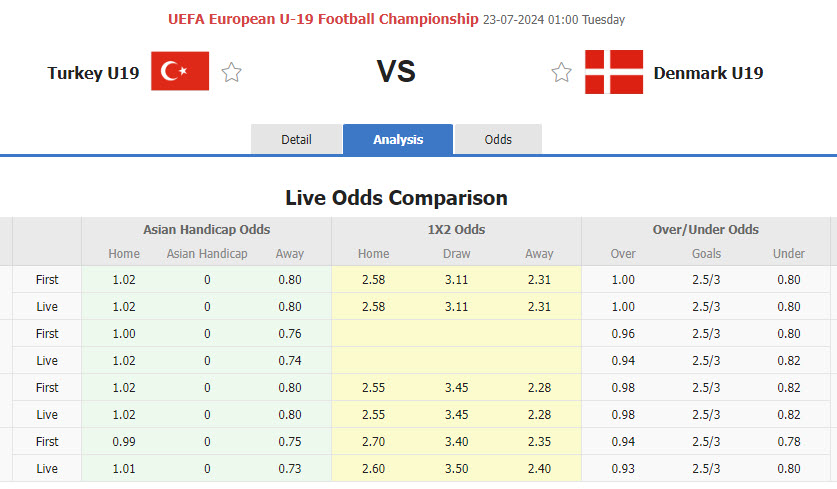The height and width of the screenshot is (489, 837).
Task: Click the 1X2 Odds column header
Action: click(x=456, y=229)
